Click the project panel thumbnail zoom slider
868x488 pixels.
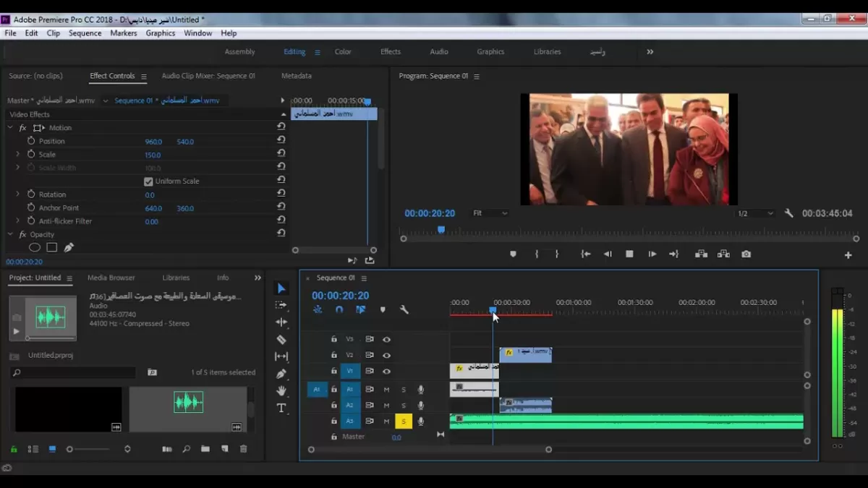point(70,449)
